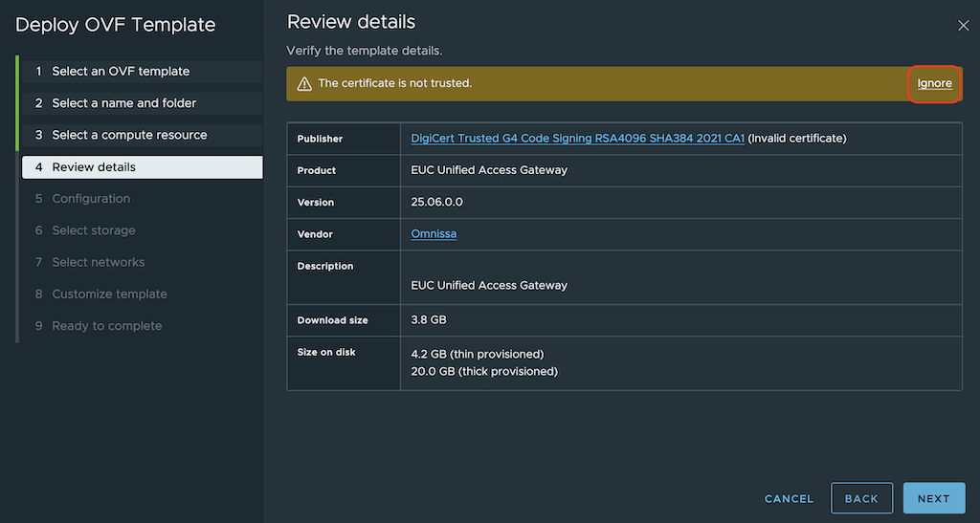Ignore the untrusted certificate warning
Viewport: 980px width, 523px height.
click(x=934, y=84)
